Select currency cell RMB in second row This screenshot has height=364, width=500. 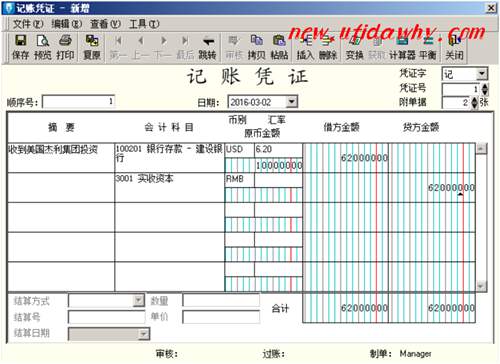pos(240,180)
